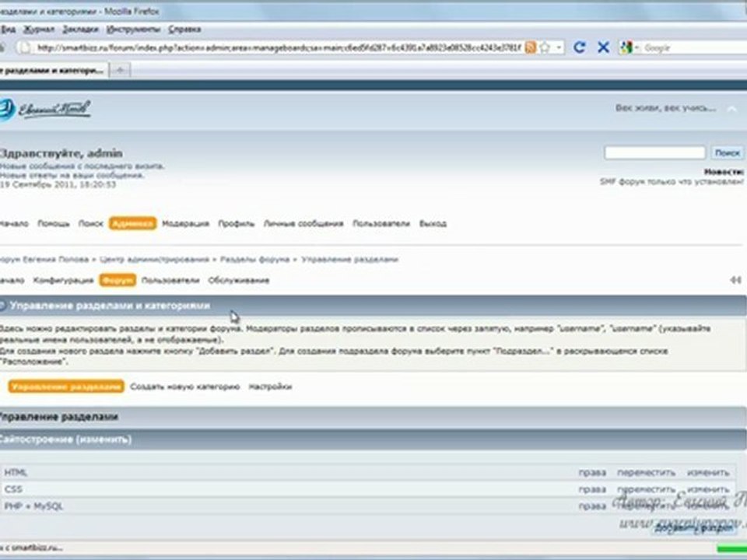Open Google search engine icon selector
This screenshot has width=747, height=560.
pos(629,47)
